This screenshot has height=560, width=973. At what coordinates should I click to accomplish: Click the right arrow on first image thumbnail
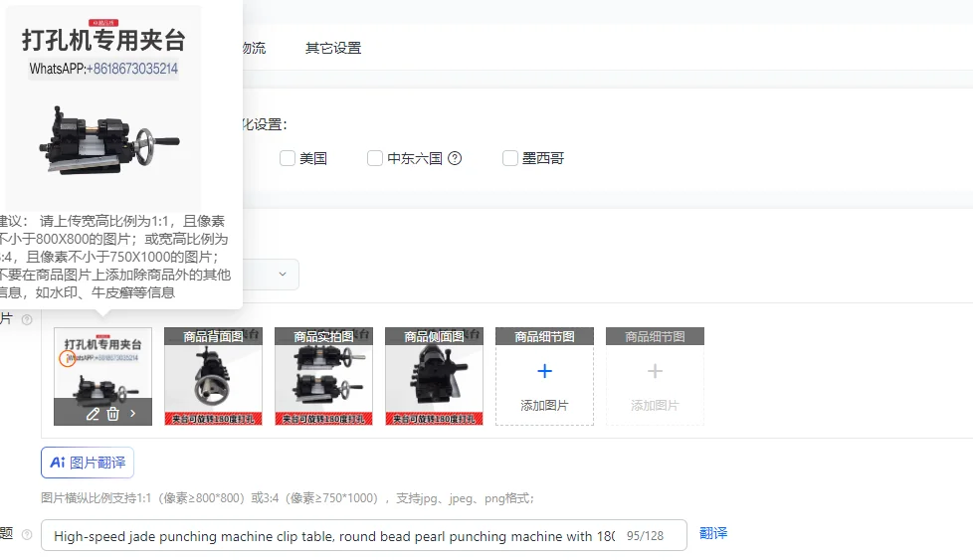(132, 413)
